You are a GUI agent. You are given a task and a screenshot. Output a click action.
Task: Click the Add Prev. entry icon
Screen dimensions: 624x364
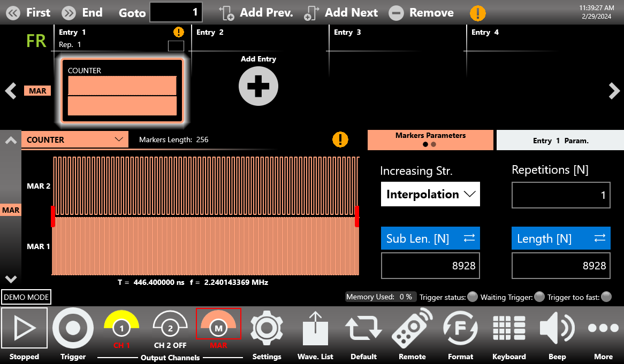(227, 13)
